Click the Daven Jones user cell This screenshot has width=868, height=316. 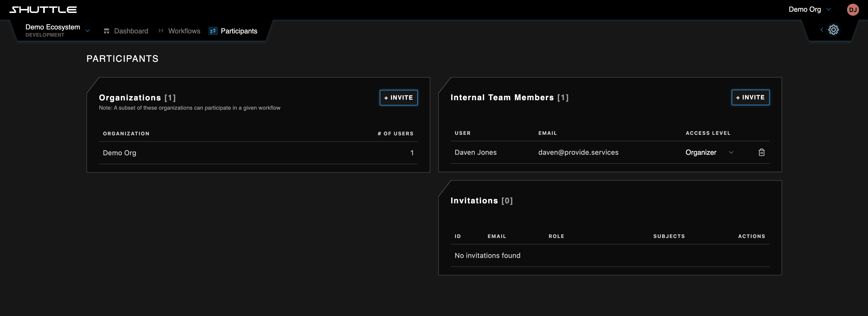(x=475, y=153)
